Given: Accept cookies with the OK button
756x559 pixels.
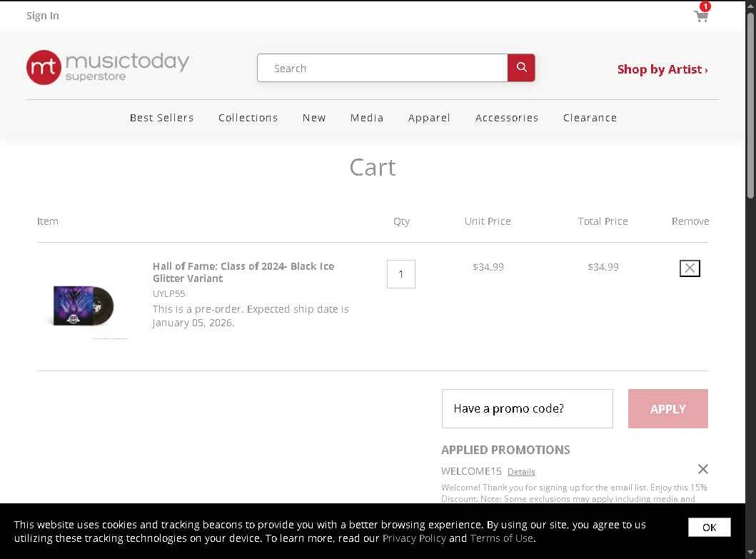Looking at the screenshot, I should (709, 527).
